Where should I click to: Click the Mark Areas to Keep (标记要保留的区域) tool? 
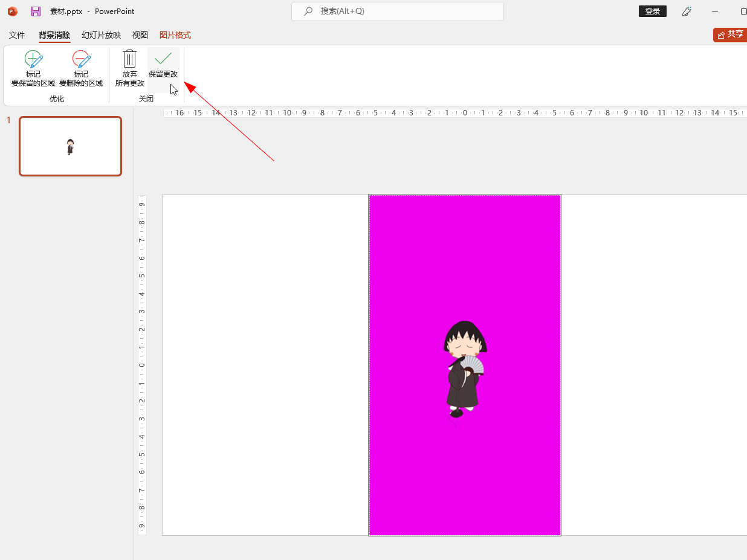[x=33, y=69]
